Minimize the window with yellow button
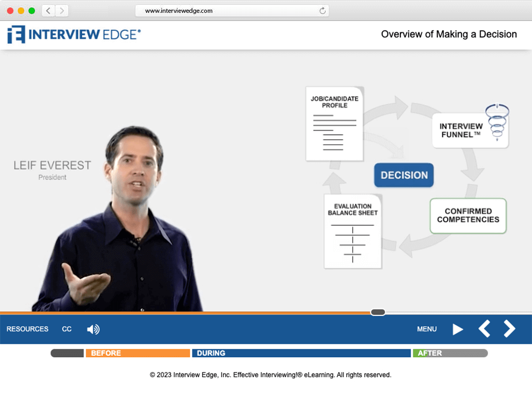532x397 pixels. tap(21, 11)
